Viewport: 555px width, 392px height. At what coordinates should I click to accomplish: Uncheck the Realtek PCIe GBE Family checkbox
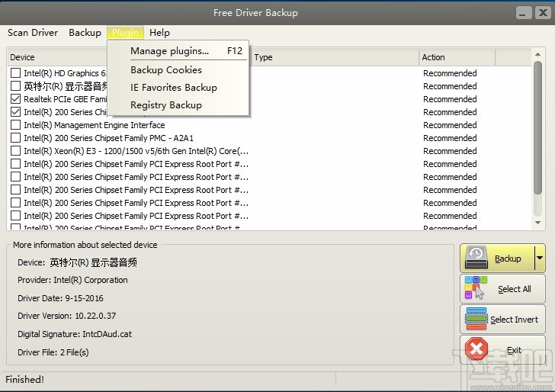pyautogui.click(x=15, y=99)
